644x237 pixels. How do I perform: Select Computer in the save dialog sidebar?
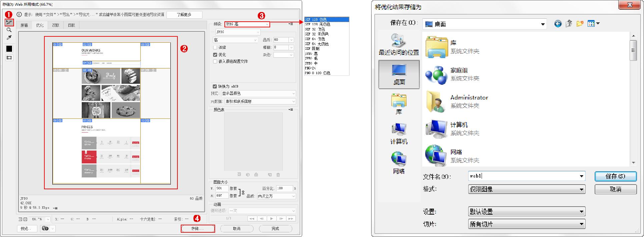(399, 134)
